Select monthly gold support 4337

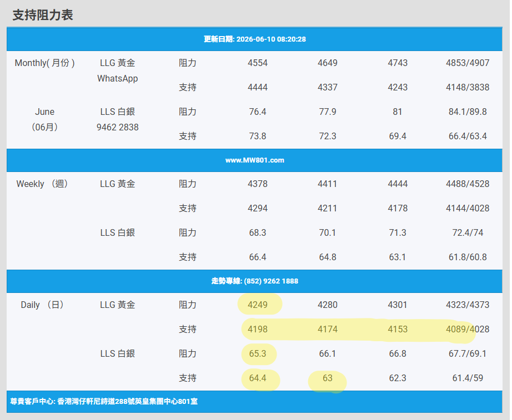coord(328,87)
